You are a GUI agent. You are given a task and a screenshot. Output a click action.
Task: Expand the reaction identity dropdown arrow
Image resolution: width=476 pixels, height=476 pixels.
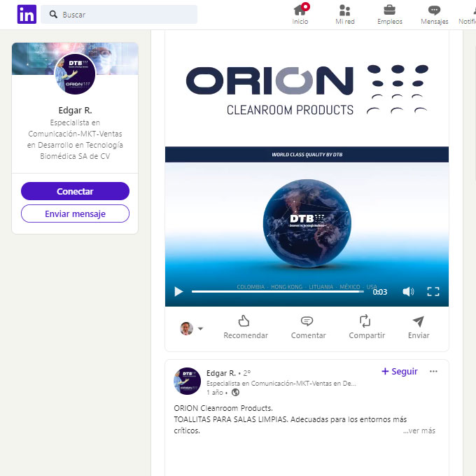(x=200, y=328)
